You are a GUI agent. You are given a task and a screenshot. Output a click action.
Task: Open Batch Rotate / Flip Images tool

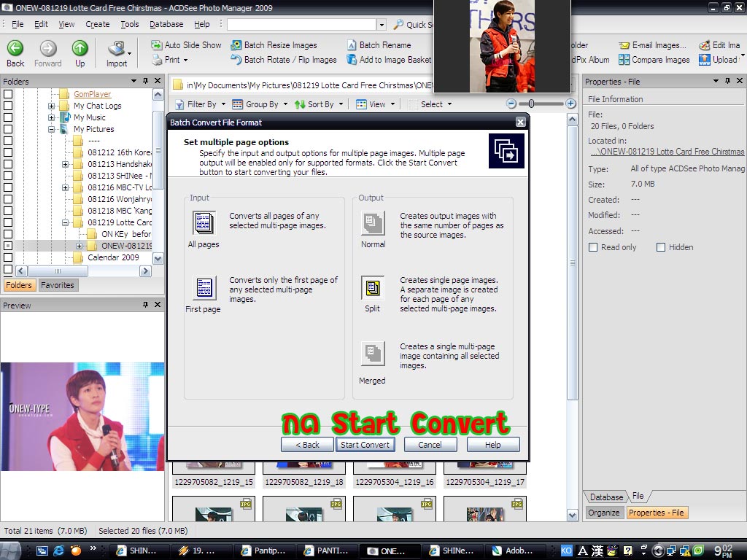tap(284, 60)
